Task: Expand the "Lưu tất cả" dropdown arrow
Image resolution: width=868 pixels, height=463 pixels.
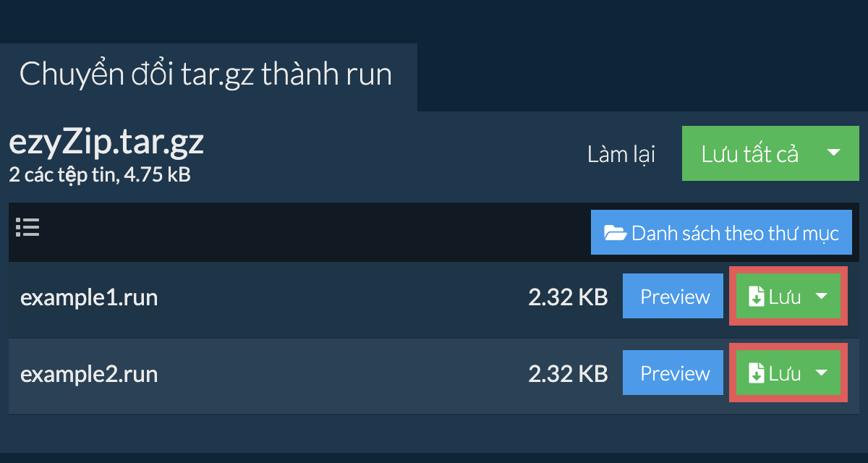Action: pos(833,153)
